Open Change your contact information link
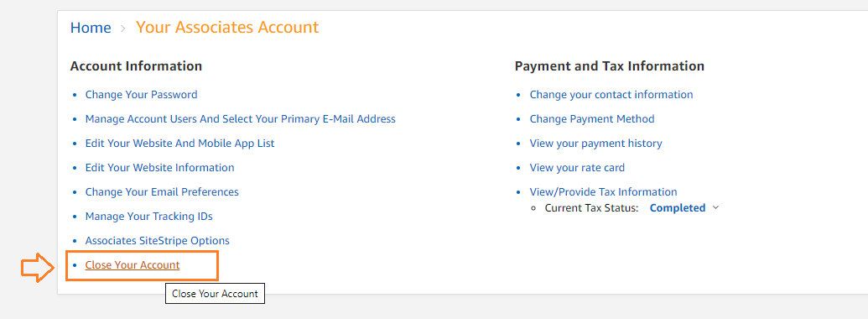Image resolution: width=868 pixels, height=319 pixels. (x=611, y=95)
